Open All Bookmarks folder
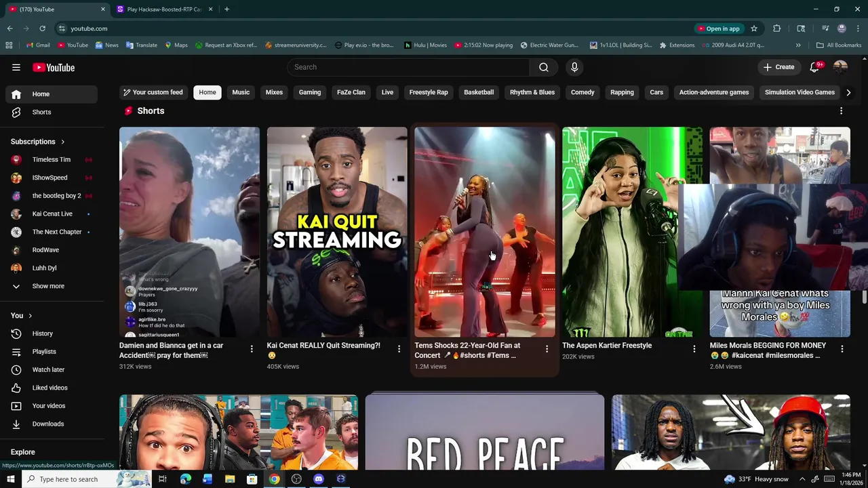 pos(839,45)
